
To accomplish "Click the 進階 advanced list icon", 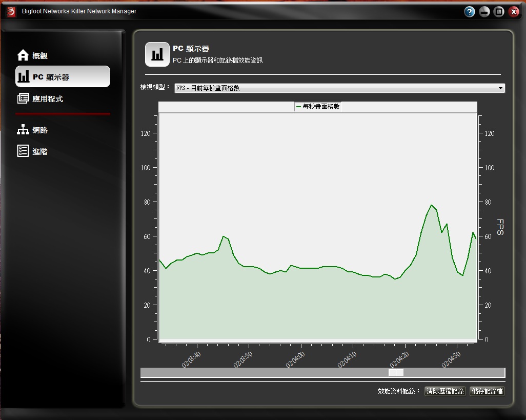I will point(23,151).
